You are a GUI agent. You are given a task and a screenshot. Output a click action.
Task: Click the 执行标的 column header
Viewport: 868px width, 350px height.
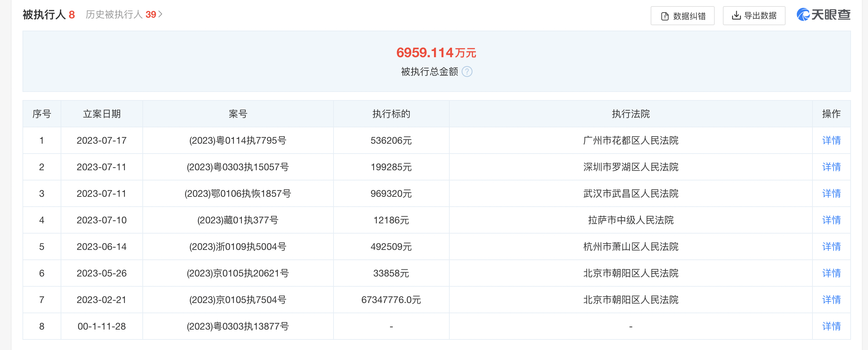[391, 114]
